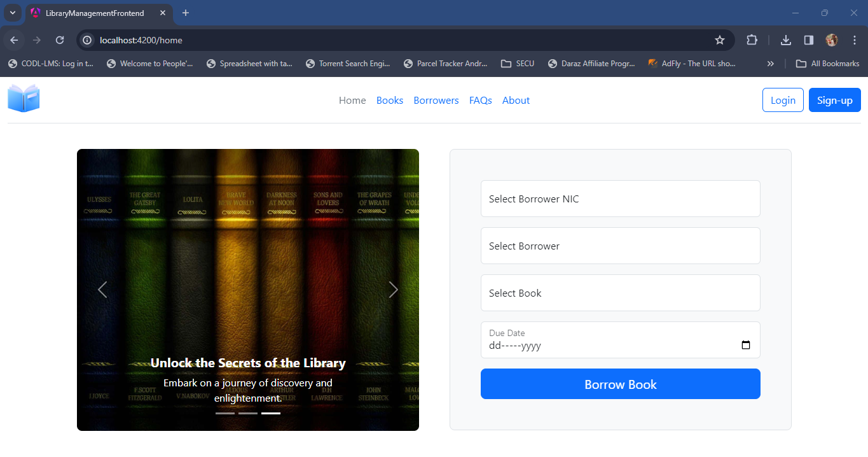Open the browser extensions icon
Image resolution: width=868 pixels, height=457 pixels.
(752, 39)
